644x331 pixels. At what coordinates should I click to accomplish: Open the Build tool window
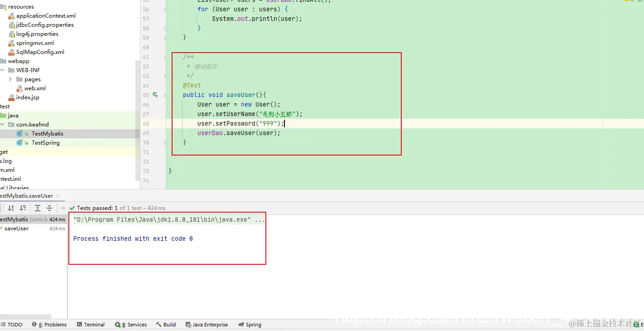click(x=166, y=325)
